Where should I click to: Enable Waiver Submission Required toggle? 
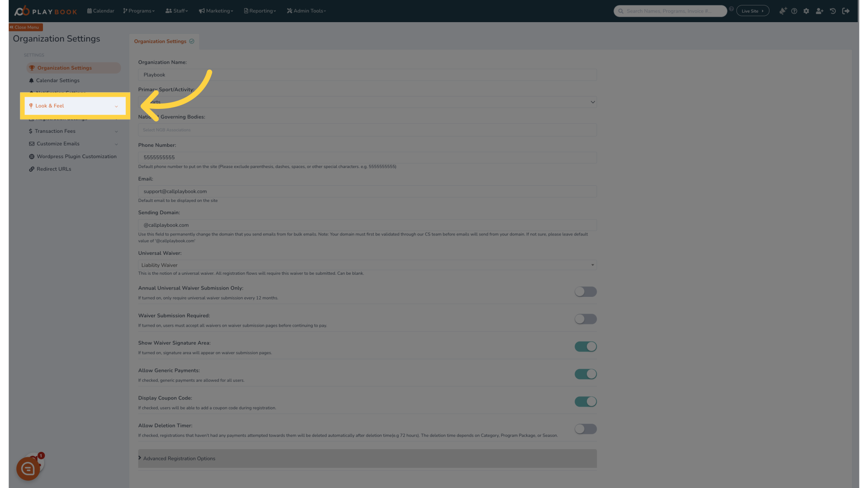tap(585, 319)
